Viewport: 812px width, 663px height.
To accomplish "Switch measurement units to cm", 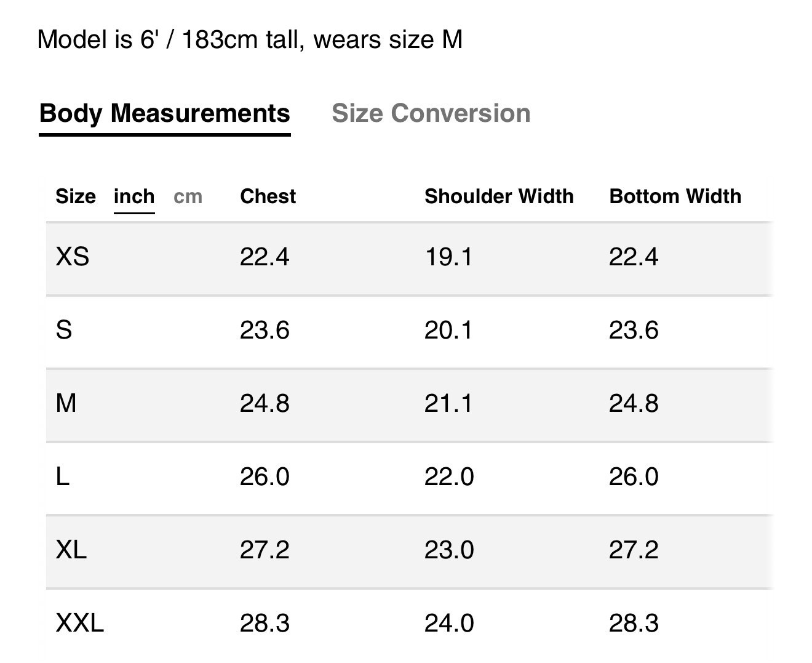I will click(x=188, y=196).
